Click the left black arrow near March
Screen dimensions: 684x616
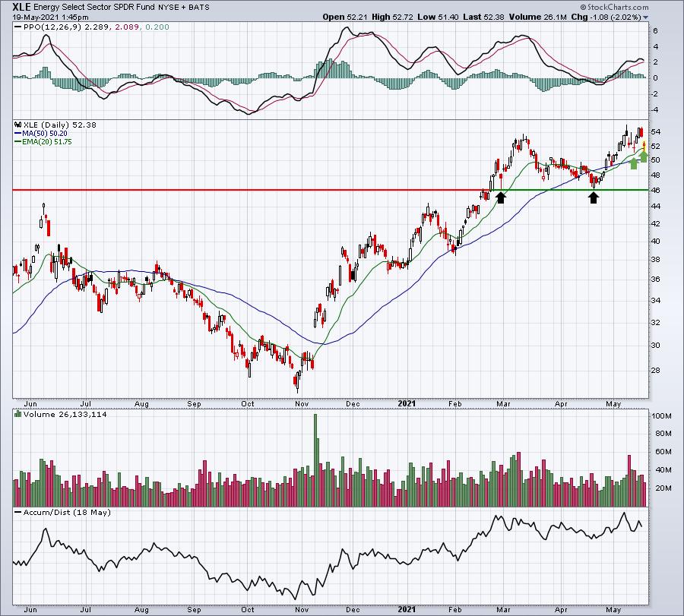pos(501,197)
